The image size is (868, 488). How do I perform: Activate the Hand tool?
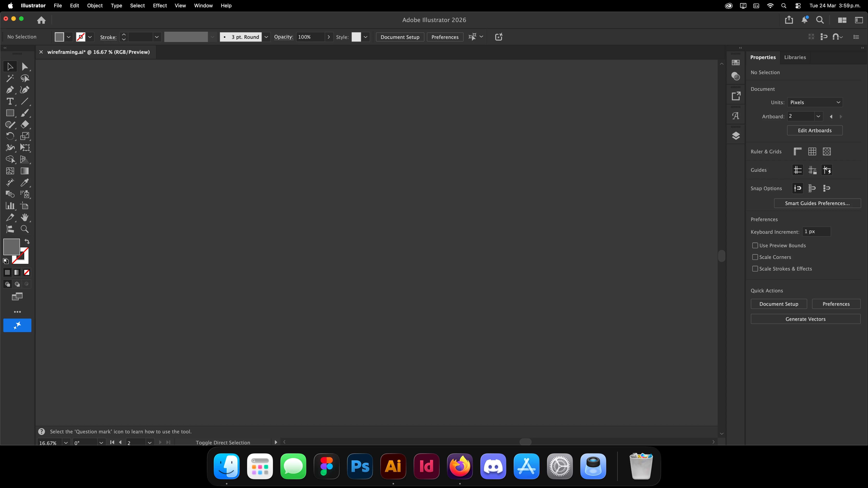coord(25,217)
